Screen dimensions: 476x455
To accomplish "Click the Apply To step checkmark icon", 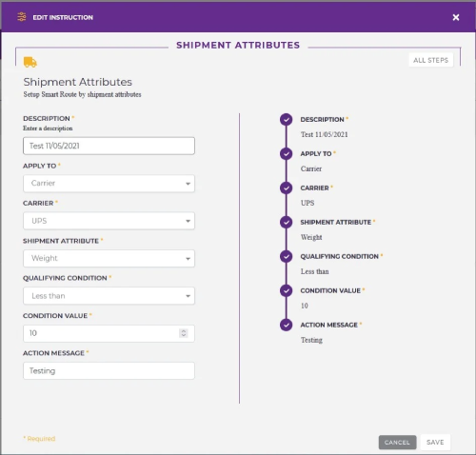I will coord(287,154).
